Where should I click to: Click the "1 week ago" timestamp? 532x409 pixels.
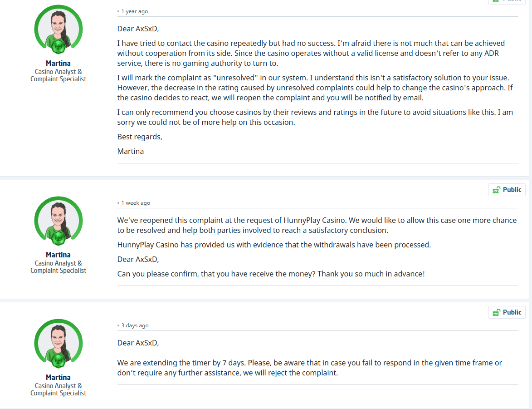tap(136, 203)
